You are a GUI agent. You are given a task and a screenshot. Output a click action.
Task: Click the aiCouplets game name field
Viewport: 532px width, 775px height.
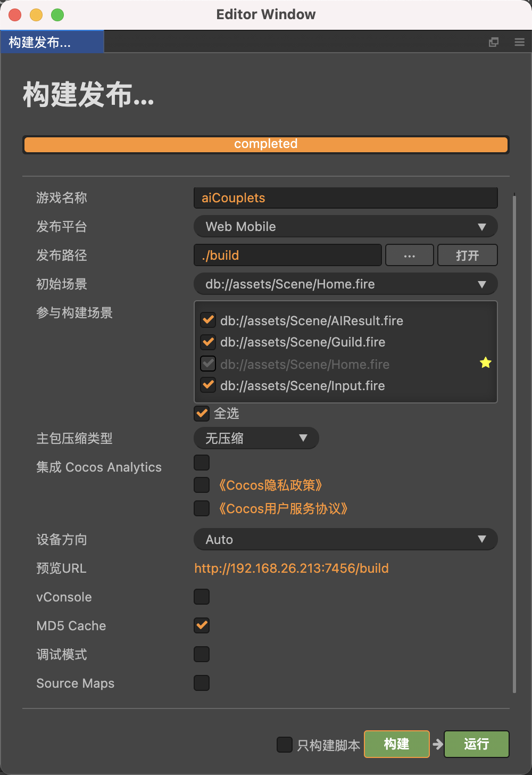coord(345,198)
